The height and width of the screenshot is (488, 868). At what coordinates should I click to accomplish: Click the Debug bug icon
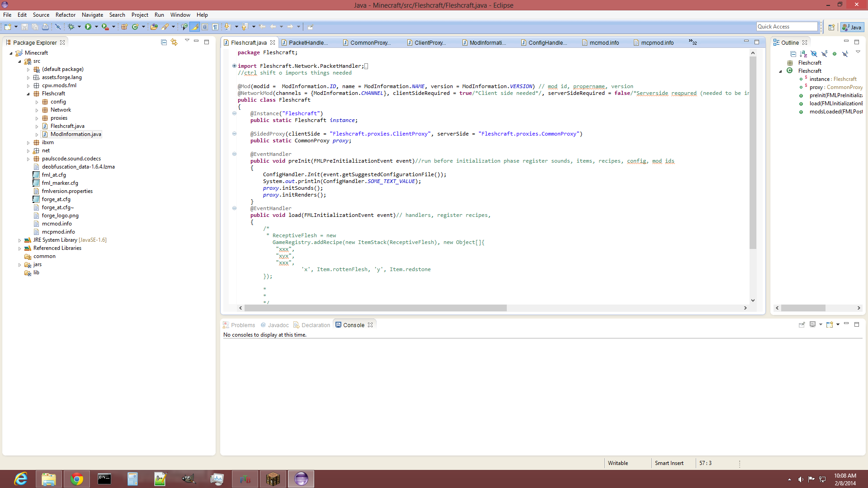point(71,27)
